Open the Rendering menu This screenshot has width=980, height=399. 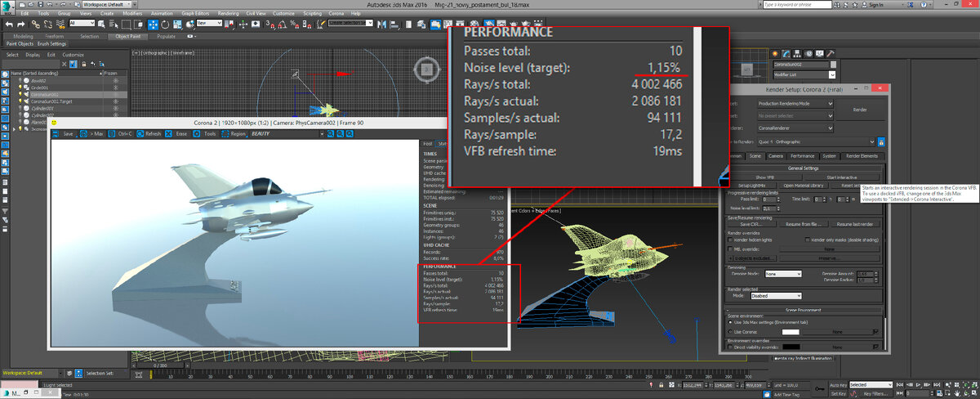[228, 13]
